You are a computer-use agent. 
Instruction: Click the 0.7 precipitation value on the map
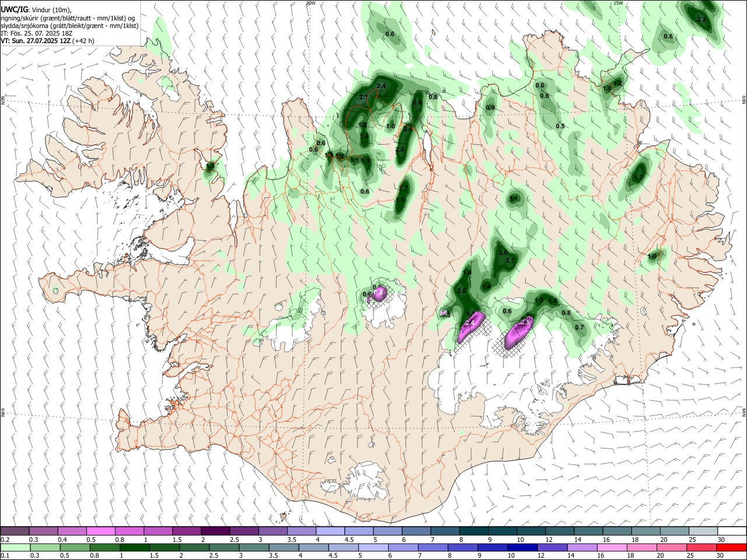580,327
